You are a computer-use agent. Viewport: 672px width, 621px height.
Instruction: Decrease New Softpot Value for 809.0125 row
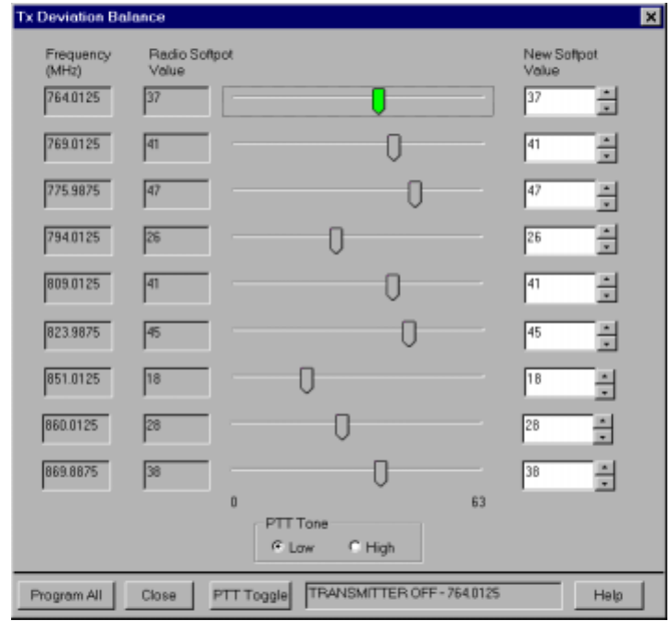[606, 295]
